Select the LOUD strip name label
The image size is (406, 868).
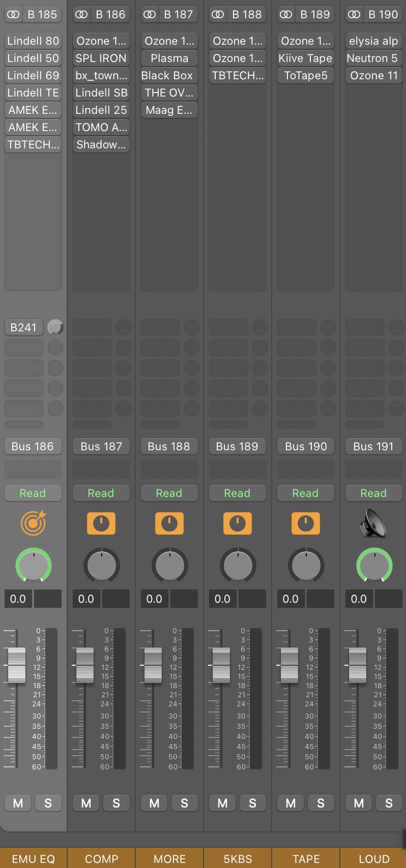374,858
